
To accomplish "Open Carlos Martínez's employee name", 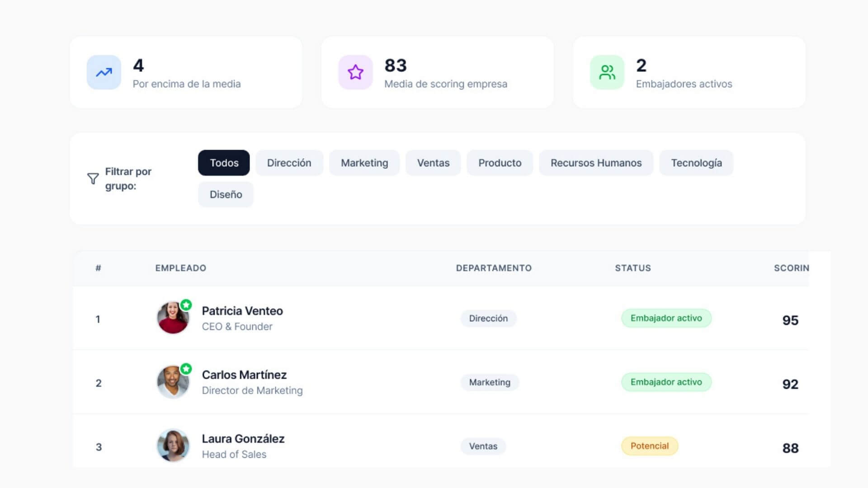I will [x=244, y=375].
